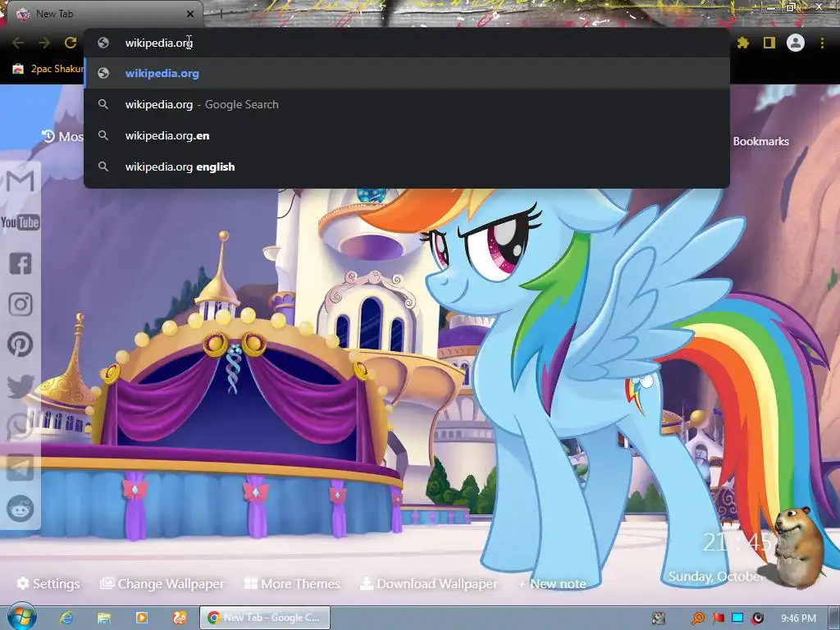Viewport: 840px width, 630px height.
Task: Toggle the side panel icon
Action: point(769,43)
